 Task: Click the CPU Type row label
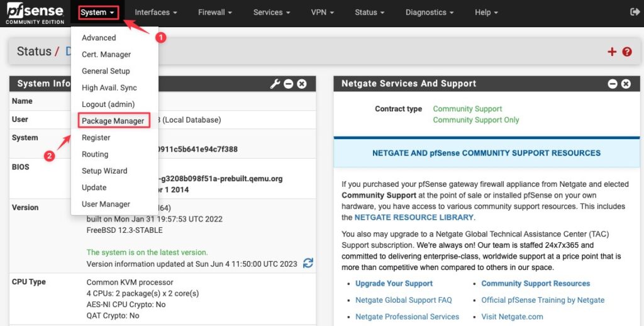click(29, 282)
